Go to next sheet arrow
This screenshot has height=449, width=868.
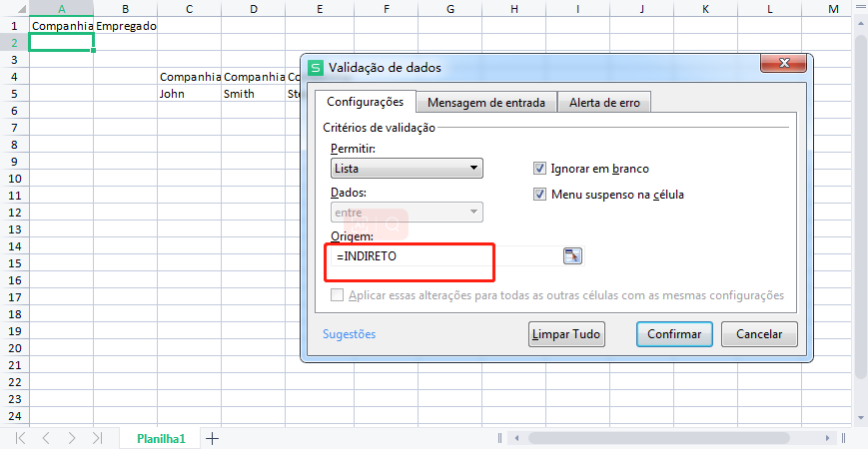point(71,438)
